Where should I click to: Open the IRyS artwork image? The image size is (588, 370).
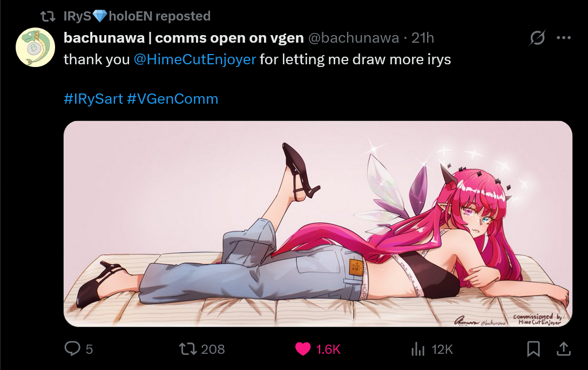[x=318, y=224]
